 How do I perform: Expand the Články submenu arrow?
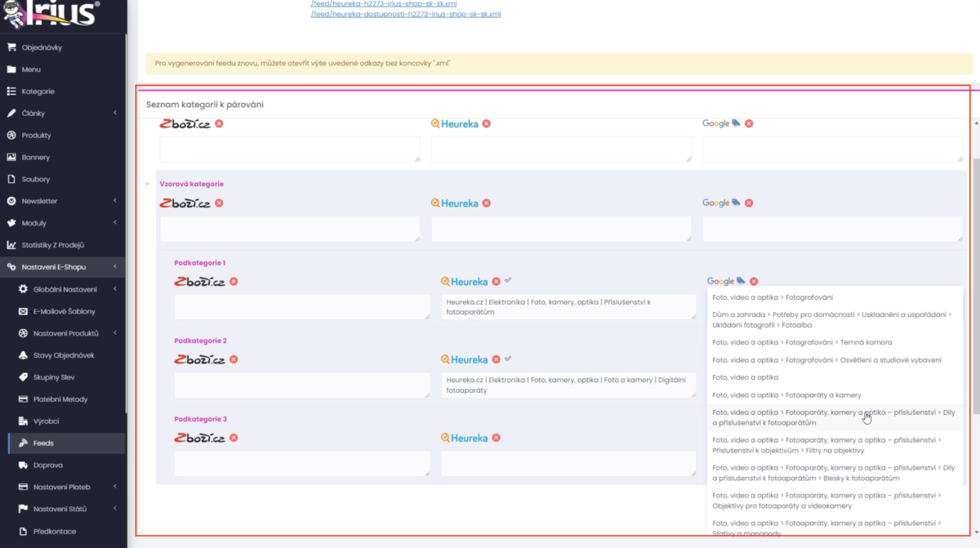115,114
